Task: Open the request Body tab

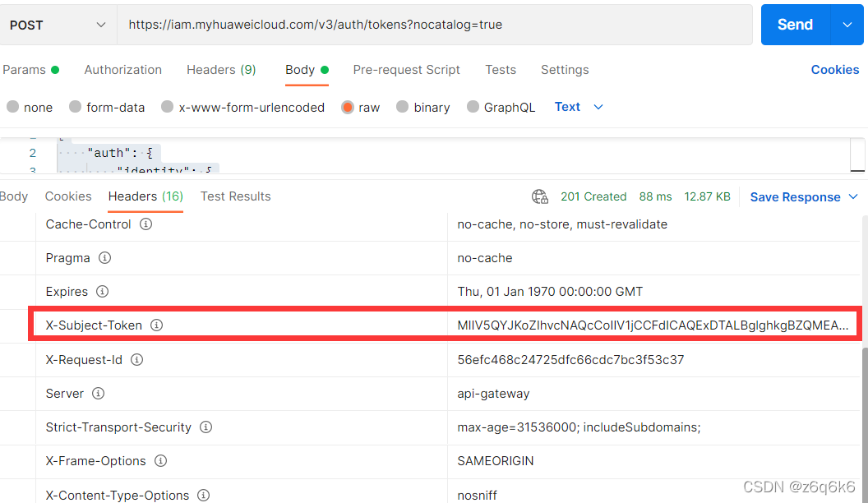Action: click(307, 70)
